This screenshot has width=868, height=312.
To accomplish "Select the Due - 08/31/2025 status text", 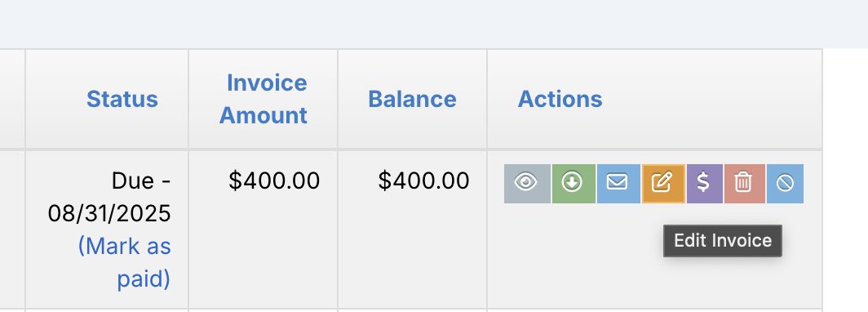I will pyautogui.click(x=109, y=197).
